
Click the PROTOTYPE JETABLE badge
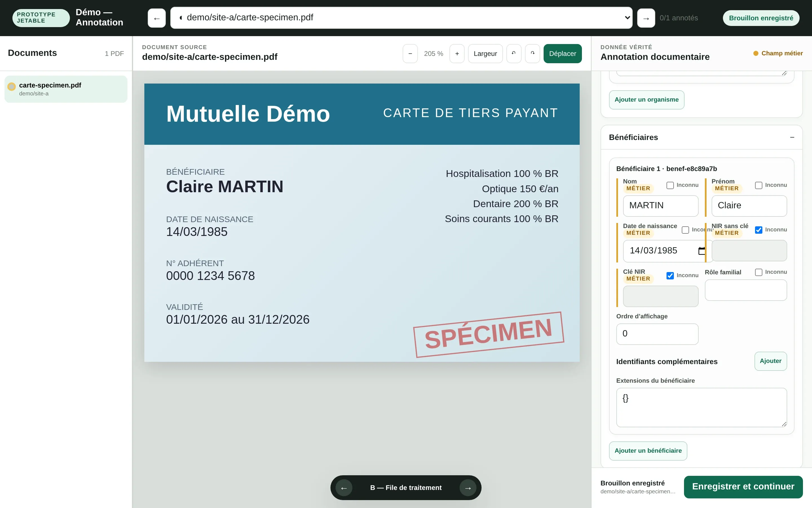pos(41,18)
